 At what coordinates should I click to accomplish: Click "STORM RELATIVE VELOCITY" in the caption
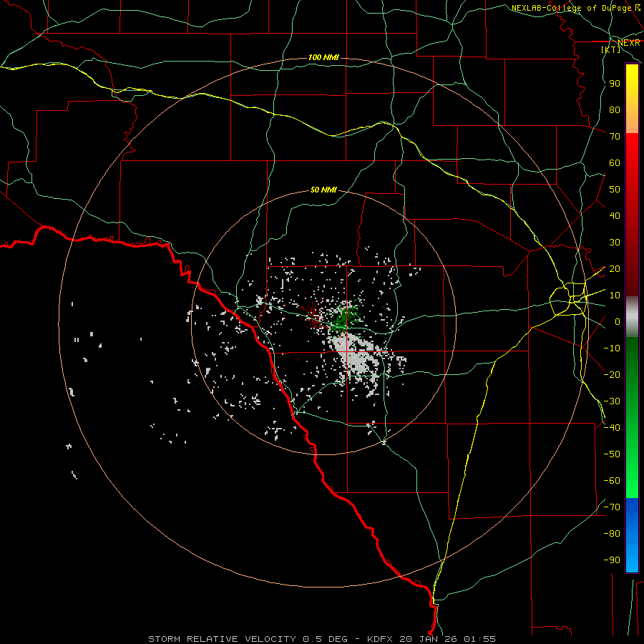click(x=223, y=639)
